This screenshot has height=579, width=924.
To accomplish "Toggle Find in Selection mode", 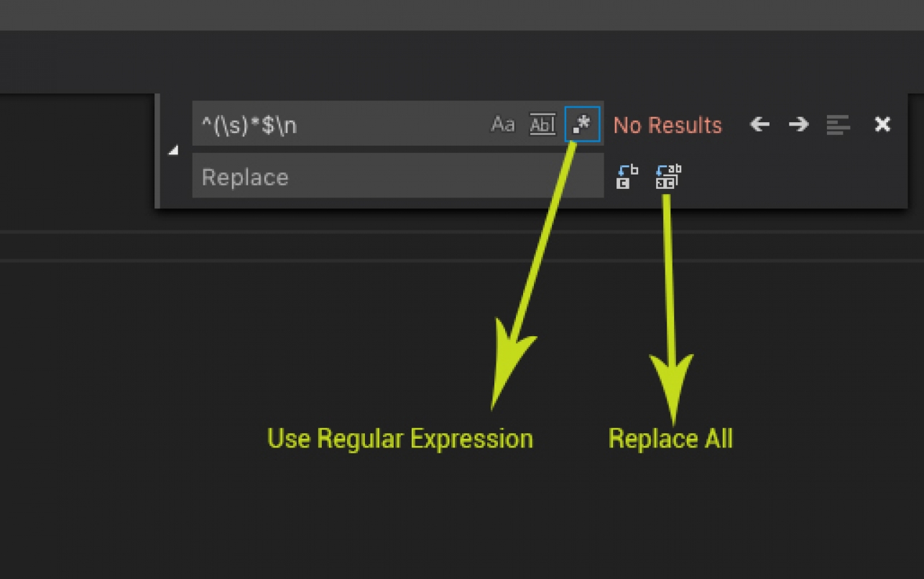I will (x=838, y=124).
